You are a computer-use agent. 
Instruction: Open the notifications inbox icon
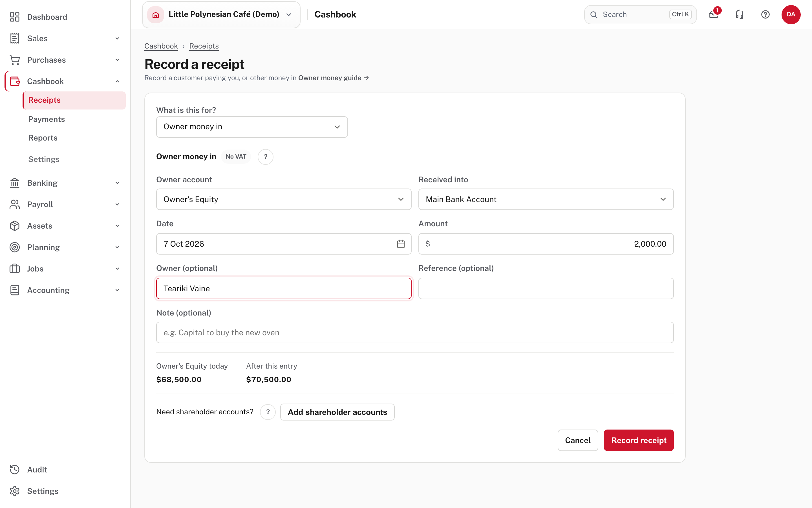point(714,14)
